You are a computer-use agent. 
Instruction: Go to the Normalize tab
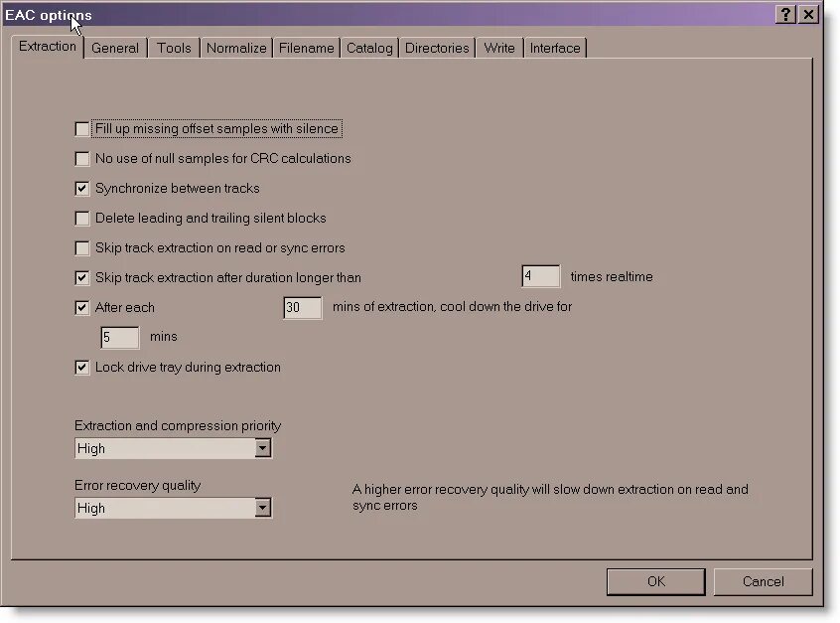click(x=236, y=49)
